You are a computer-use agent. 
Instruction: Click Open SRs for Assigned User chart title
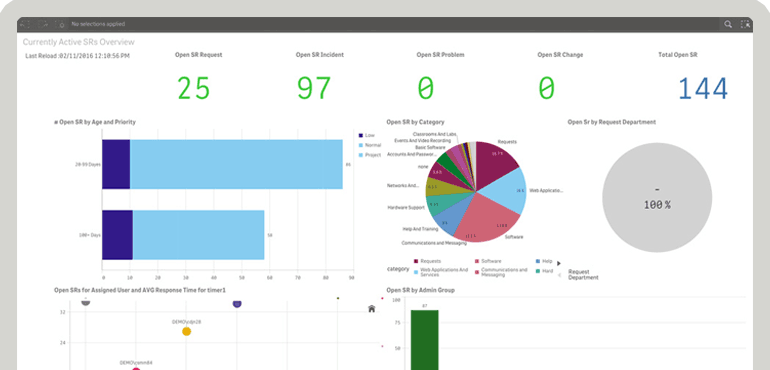(140, 290)
